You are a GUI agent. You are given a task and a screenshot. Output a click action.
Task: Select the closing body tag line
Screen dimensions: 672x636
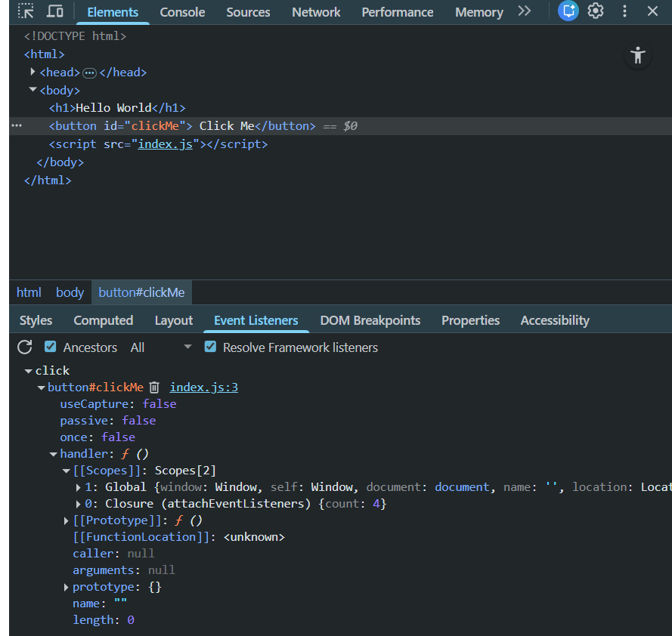tap(60, 162)
